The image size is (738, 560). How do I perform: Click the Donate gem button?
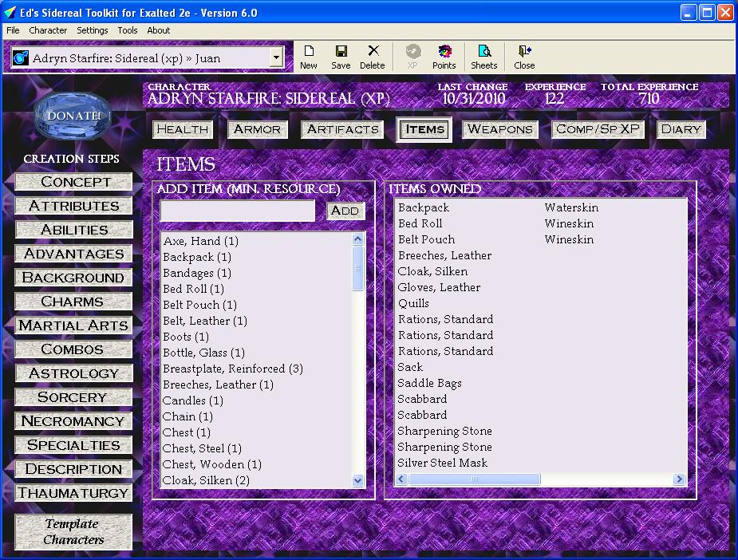tap(73, 116)
